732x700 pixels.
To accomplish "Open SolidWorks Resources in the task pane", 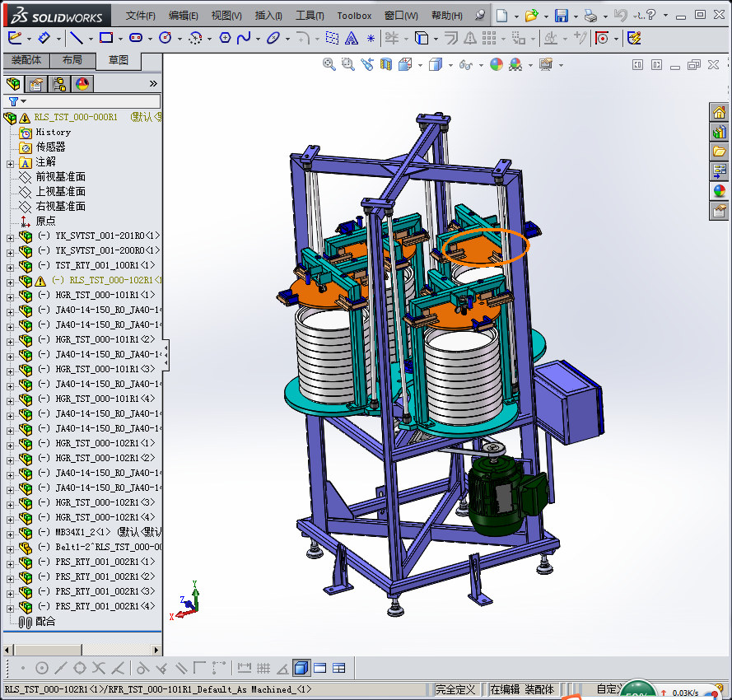I will [719, 113].
